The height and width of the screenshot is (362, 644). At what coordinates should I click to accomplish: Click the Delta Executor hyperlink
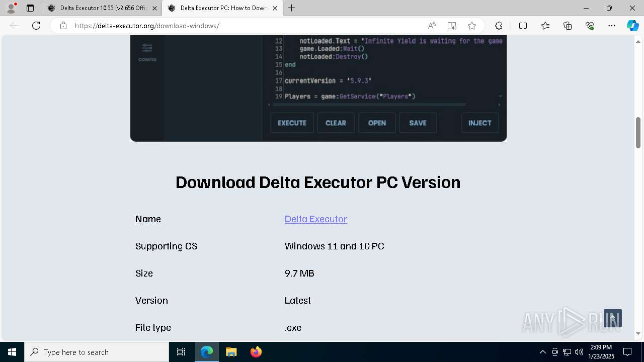coord(316,219)
